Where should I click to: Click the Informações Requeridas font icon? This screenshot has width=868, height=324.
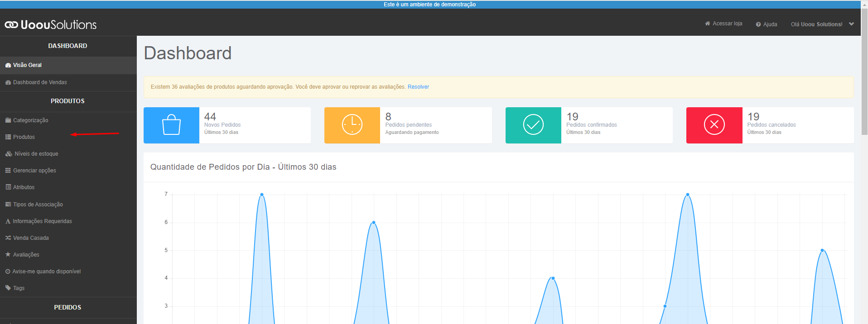point(8,221)
